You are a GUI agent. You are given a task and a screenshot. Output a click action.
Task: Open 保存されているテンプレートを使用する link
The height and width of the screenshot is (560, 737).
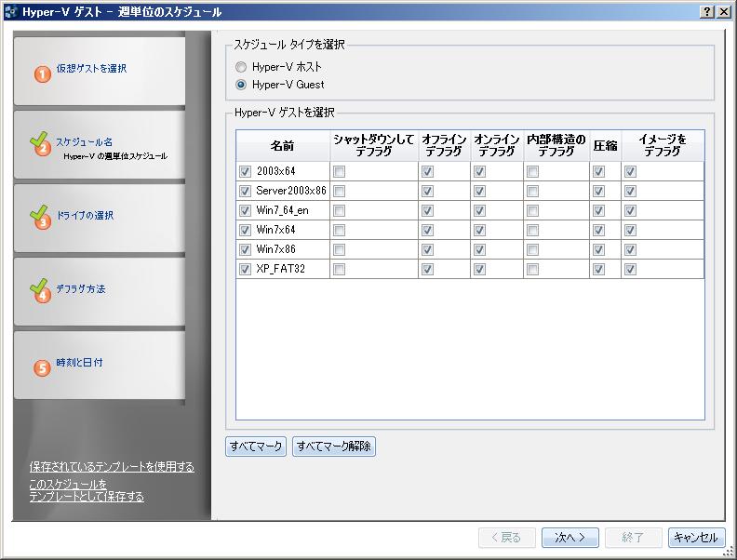(x=112, y=466)
